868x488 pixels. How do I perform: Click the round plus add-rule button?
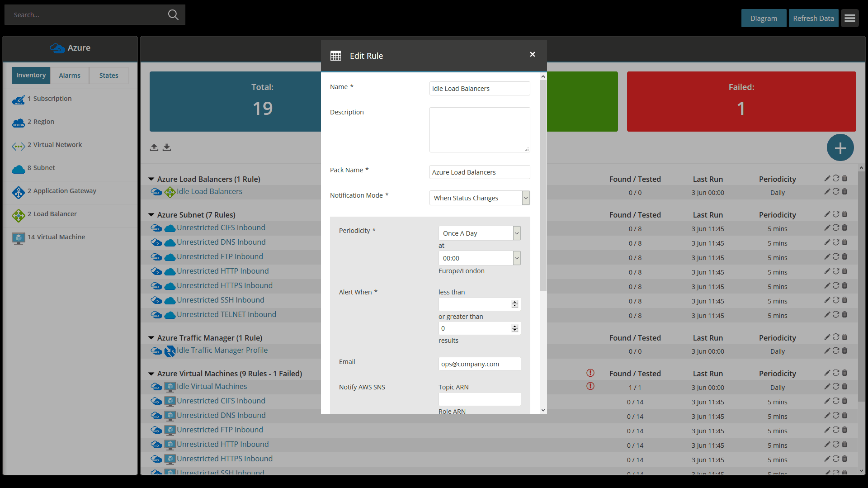(x=840, y=148)
